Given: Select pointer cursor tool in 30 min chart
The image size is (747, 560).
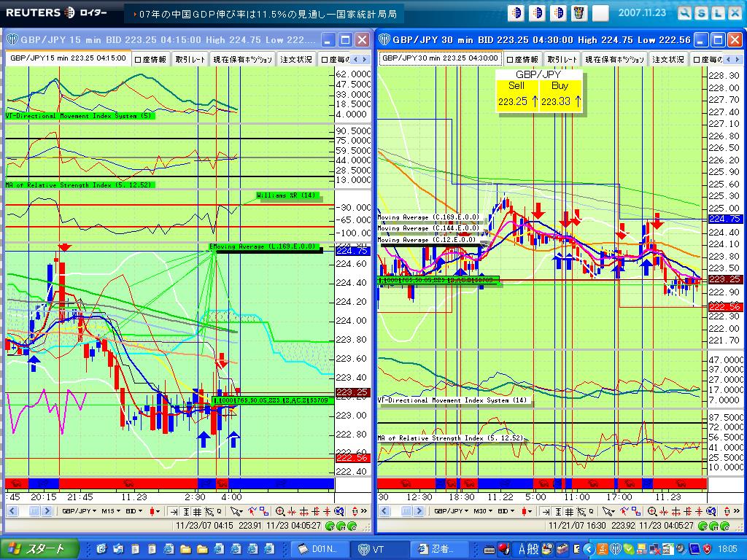Looking at the screenshot, I should pos(608,512).
